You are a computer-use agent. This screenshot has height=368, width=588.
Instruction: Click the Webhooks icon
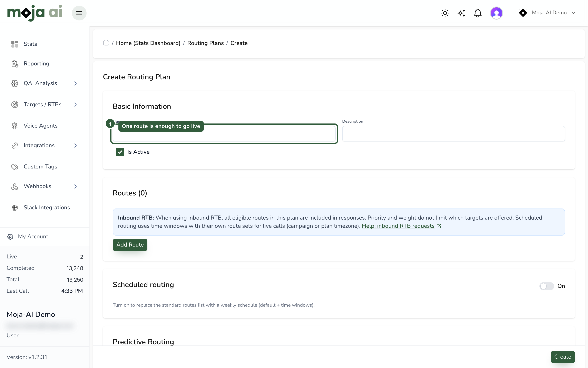(x=14, y=186)
